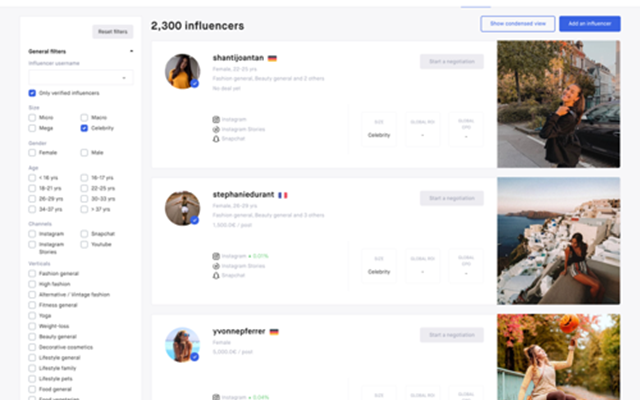
Task: Click Celebrity size box for stephaniedurant
Action: (379, 266)
